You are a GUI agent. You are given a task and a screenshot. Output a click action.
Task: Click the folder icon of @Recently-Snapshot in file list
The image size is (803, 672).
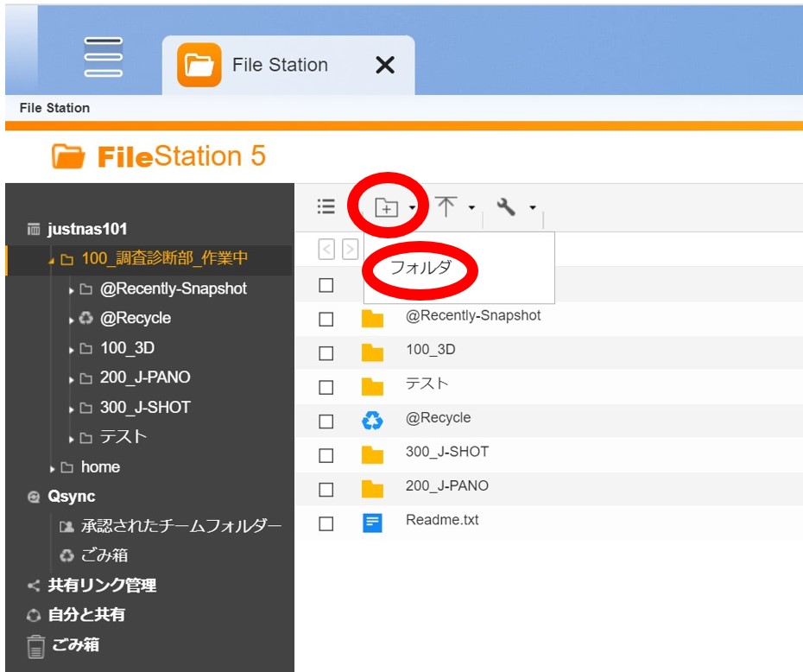pos(372,318)
